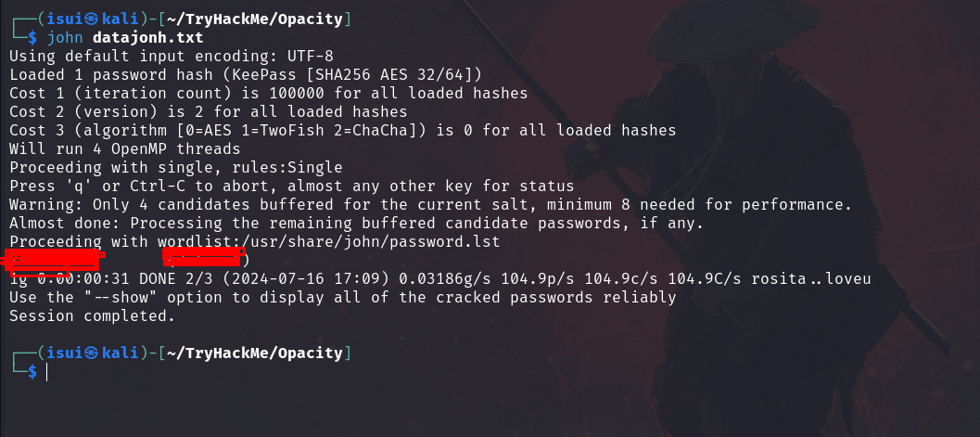Place cursor at the bottom empty shell prompt
980x437 pixels.
46,371
